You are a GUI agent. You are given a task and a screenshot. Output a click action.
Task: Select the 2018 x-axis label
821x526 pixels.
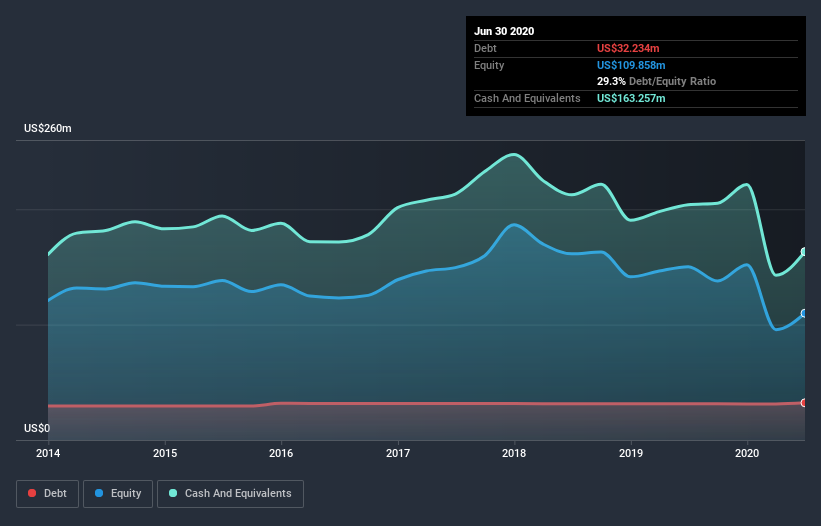tap(514, 453)
